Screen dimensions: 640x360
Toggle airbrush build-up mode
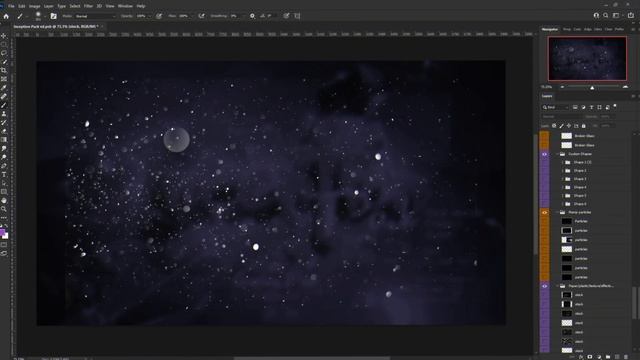coord(202,16)
